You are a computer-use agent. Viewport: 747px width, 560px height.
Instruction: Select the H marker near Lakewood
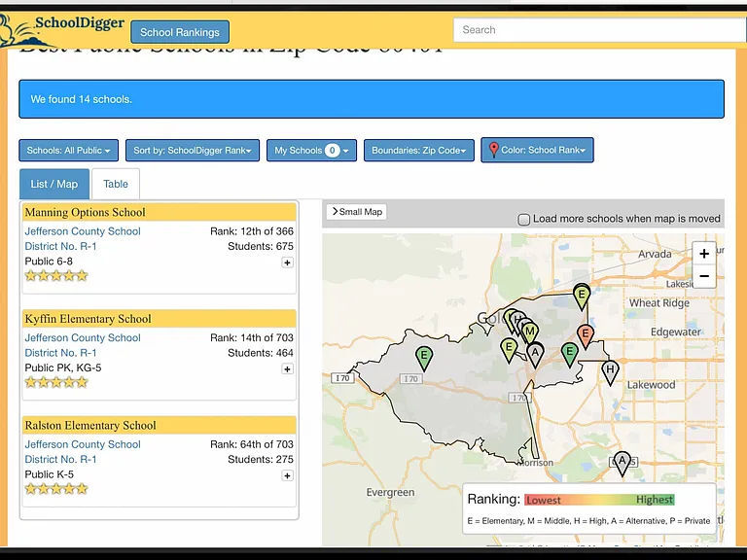coord(610,372)
